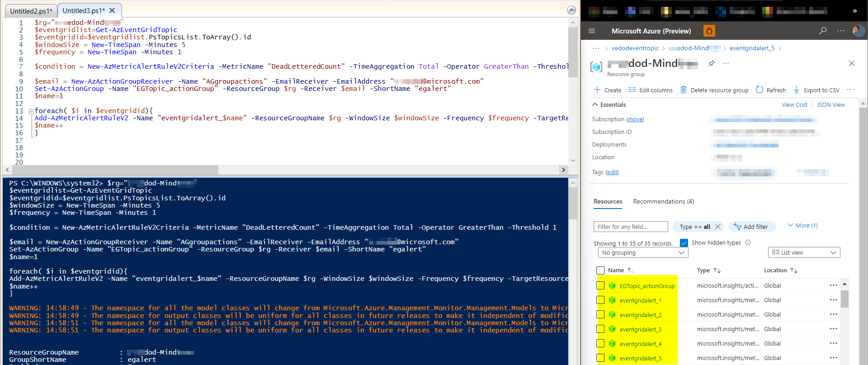The width and height of the screenshot is (868, 365).
Task: Open row menu for eventgridalert_1
Action: (834, 300)
